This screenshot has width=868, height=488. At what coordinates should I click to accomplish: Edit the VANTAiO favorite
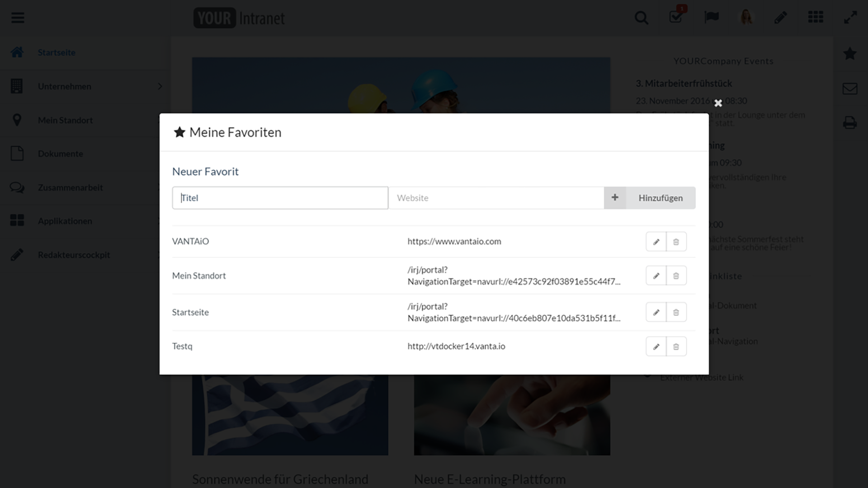656,242
